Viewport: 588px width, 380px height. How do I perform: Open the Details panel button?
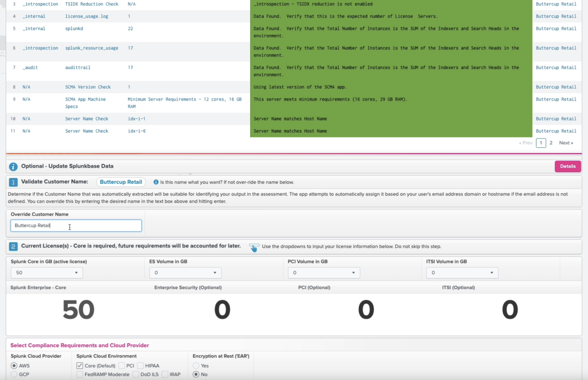click(568, 166)
